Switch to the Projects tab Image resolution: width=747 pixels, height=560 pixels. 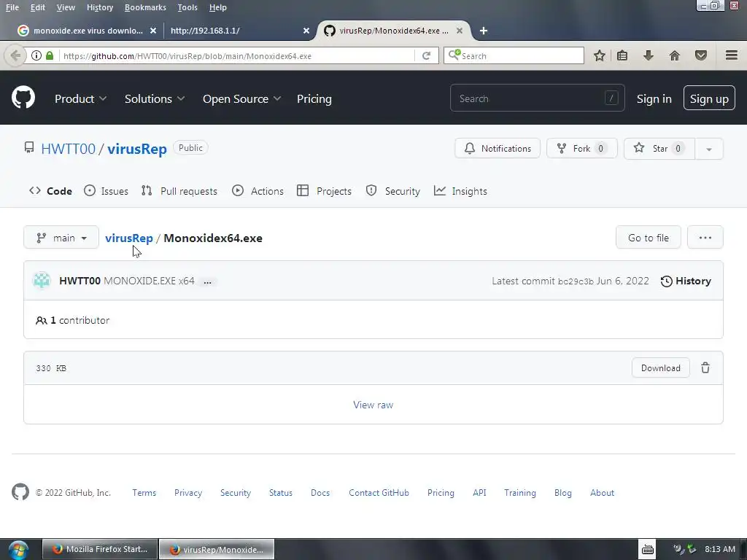pyautogui.click(x=324, y=191)
